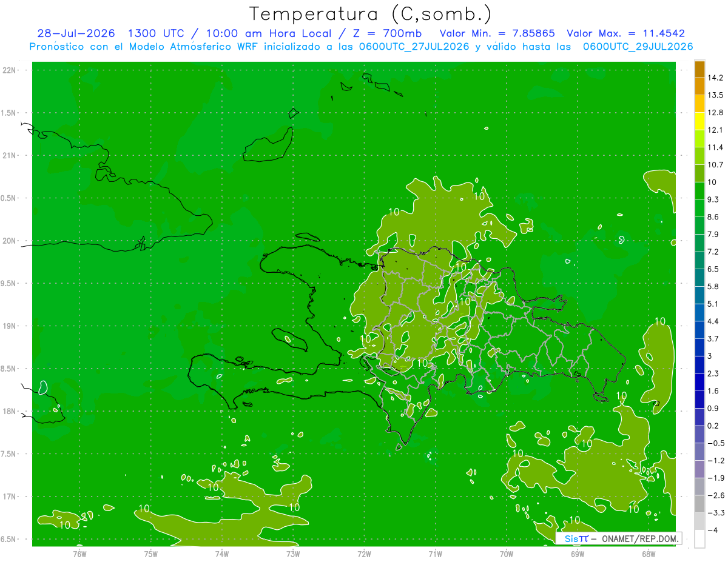Click the "1.6" color scale value

pyautogui.click(x=713, y=391)
